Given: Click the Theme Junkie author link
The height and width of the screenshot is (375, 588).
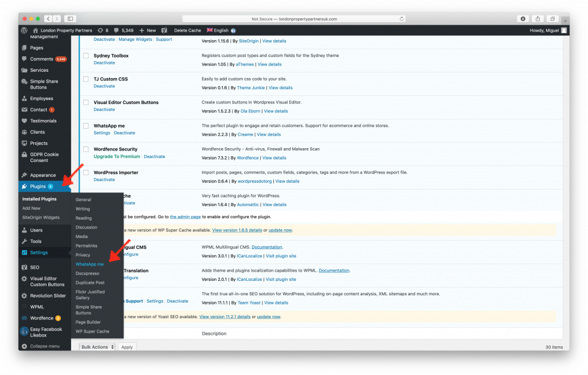Looking at the screenshot, I should coord(251,88).
